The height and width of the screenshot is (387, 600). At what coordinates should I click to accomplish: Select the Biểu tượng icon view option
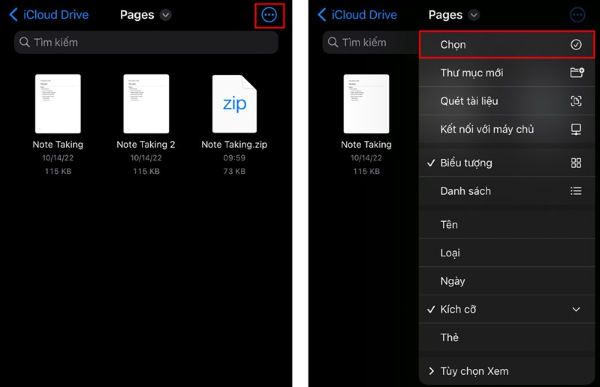click(x=507, y=163)
